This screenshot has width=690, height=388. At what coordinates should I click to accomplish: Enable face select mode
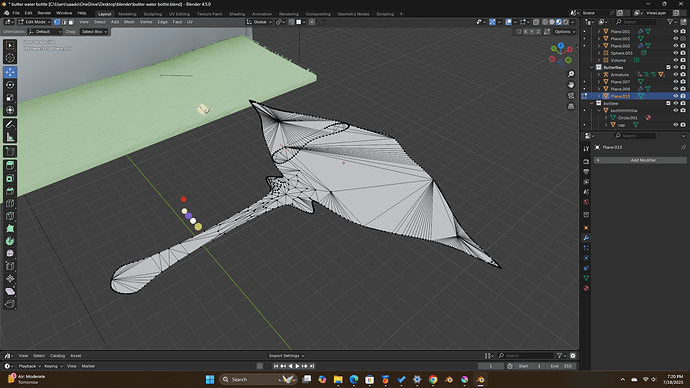[70, 22]
